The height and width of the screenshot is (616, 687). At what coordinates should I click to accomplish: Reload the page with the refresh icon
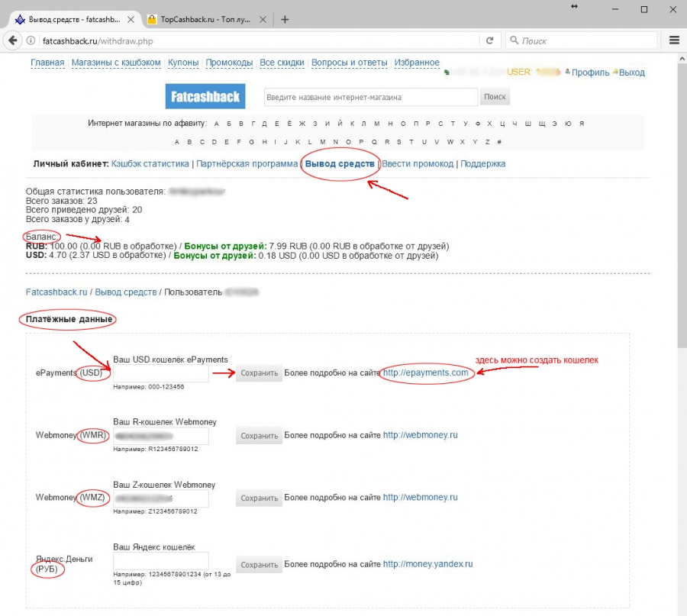(490, 40)
